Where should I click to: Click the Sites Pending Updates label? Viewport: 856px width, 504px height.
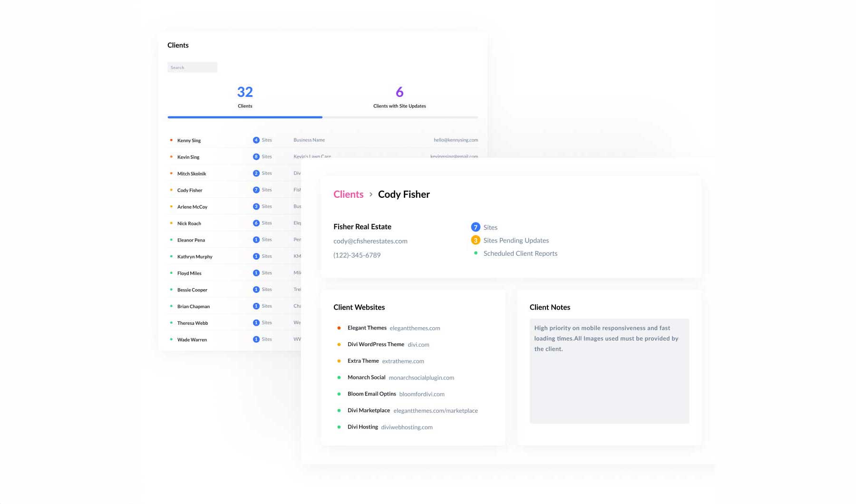[516, 241]
